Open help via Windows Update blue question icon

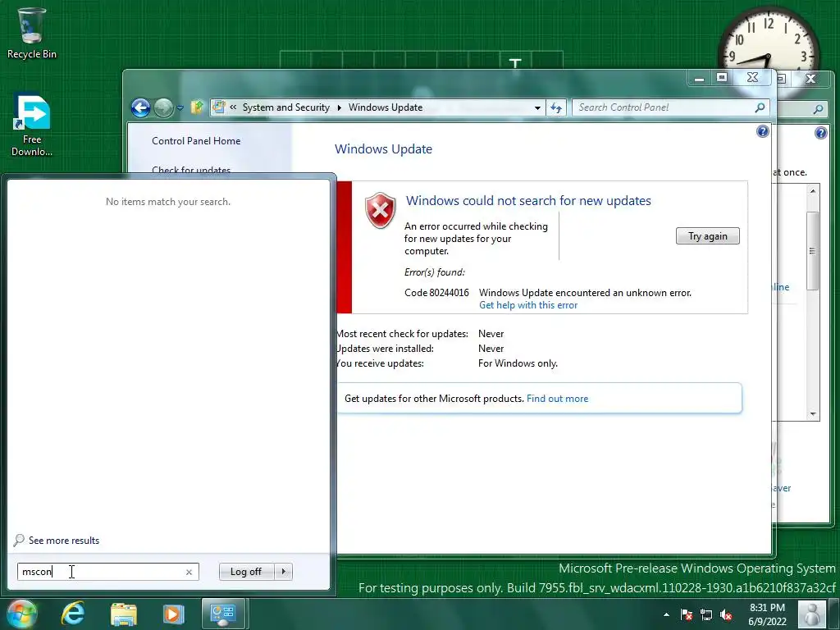(x=762, y=131)
